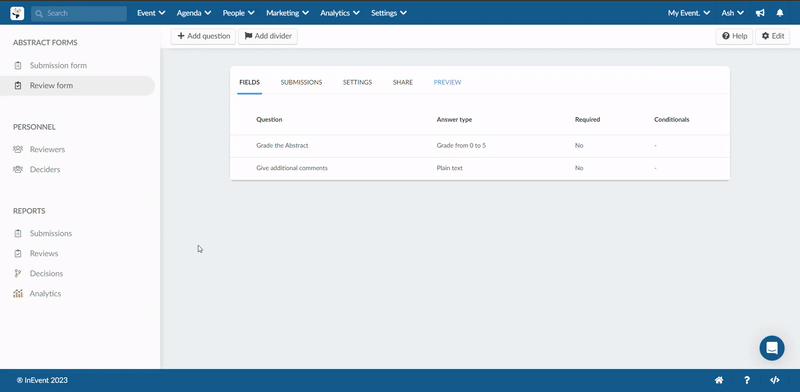Click the Reviews report icon

coord(18,254)
